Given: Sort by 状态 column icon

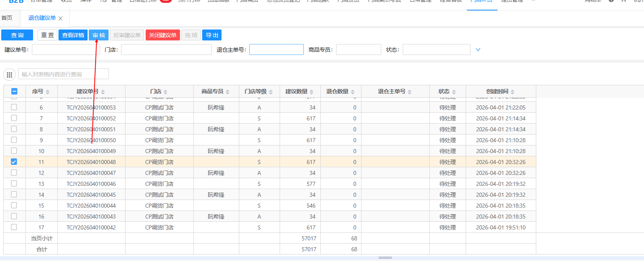Looking at the screenshot, I should pyautogui.click(x=454, y=92).
